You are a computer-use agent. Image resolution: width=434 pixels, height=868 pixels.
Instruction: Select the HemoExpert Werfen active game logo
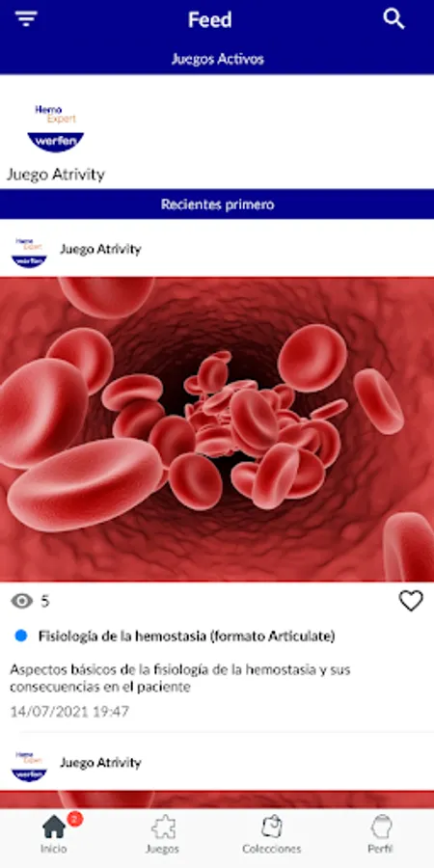point(55,128)
